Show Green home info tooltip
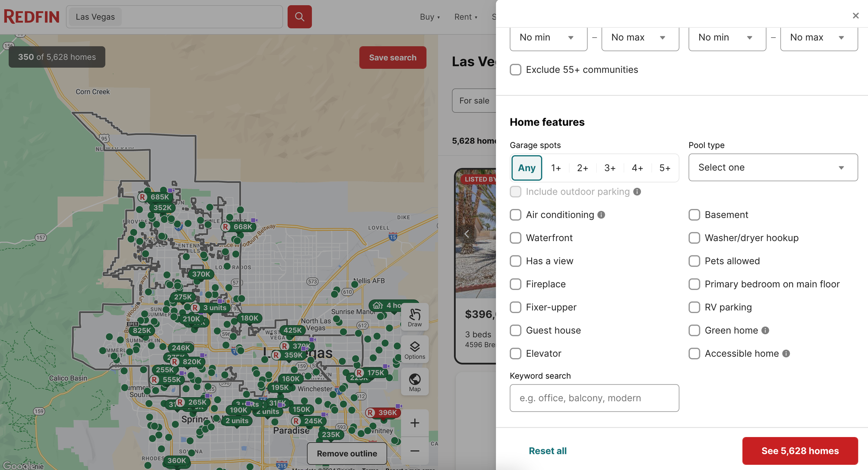 765,330
